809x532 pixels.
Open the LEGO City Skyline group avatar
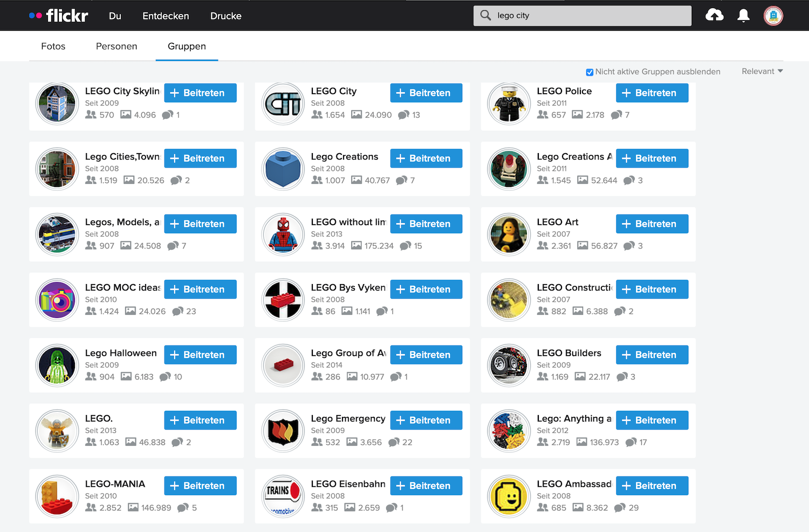(x=57, y=103)
